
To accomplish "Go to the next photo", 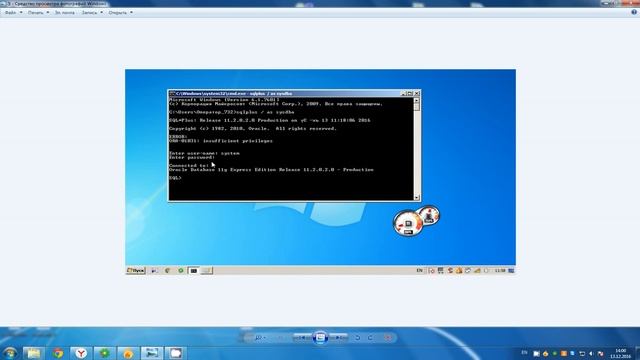I will click(x=338, y=338).
